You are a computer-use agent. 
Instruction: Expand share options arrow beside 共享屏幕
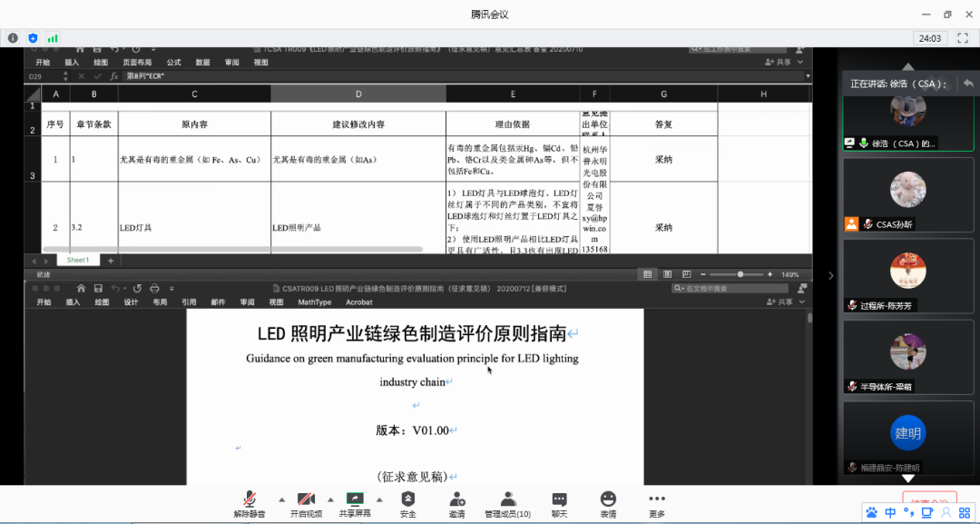pos(378,499)
